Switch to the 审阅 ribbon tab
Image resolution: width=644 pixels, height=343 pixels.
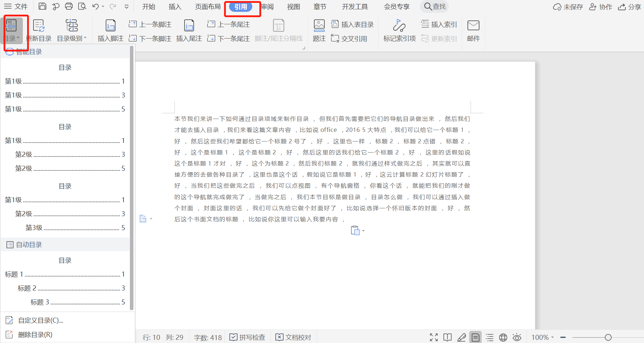pos(268,6)
